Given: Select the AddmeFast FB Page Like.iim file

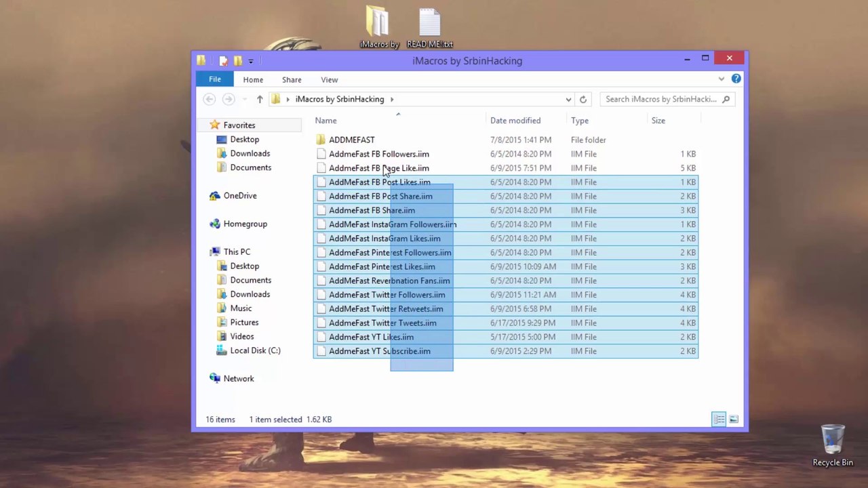Looking at the screenshot, I should point(506,168).
